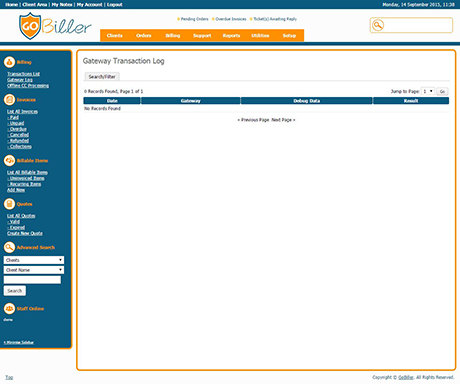The image size is (460, 384).
Task: Open the Reports menu in navigation bar
Action: pos(231,36)
